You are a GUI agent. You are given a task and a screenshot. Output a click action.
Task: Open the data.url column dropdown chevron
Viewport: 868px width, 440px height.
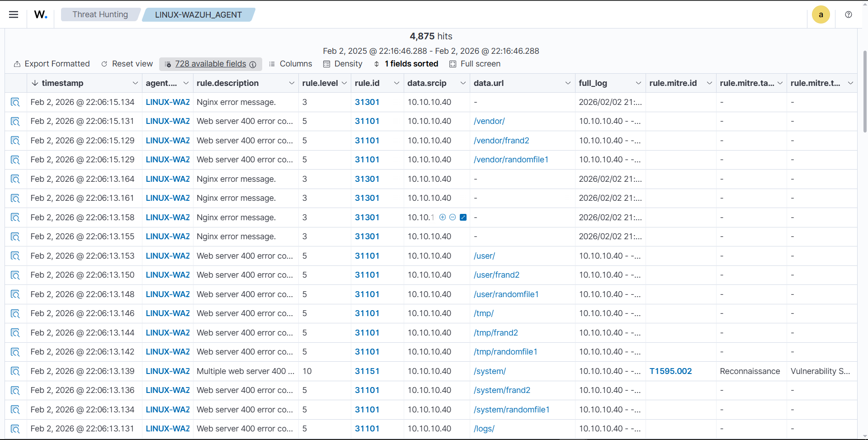pyautogui.click(x=568, y=83)
